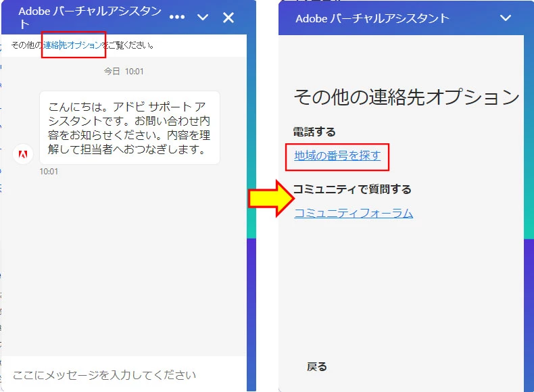The width and height of the screenshot is (534, 392).
Task: Focus the message input field
Action: click(124, 375)
